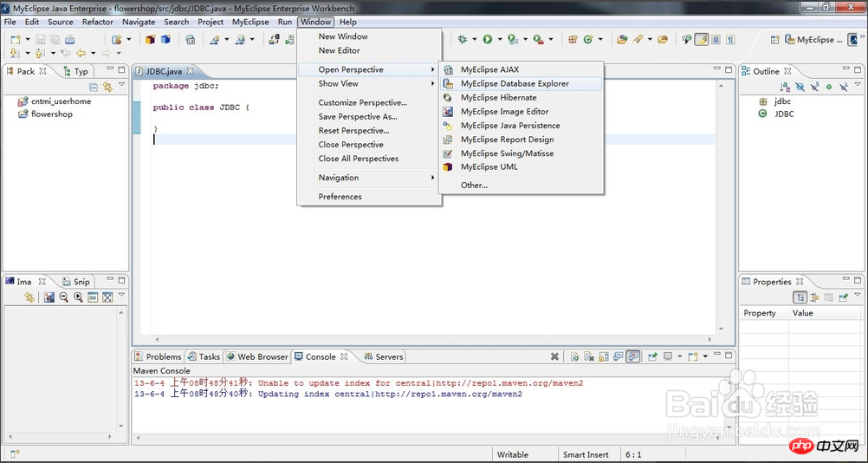Toggle Show Categories in Properties panel
Screen dimensions: 868x463
pos(801,297)
